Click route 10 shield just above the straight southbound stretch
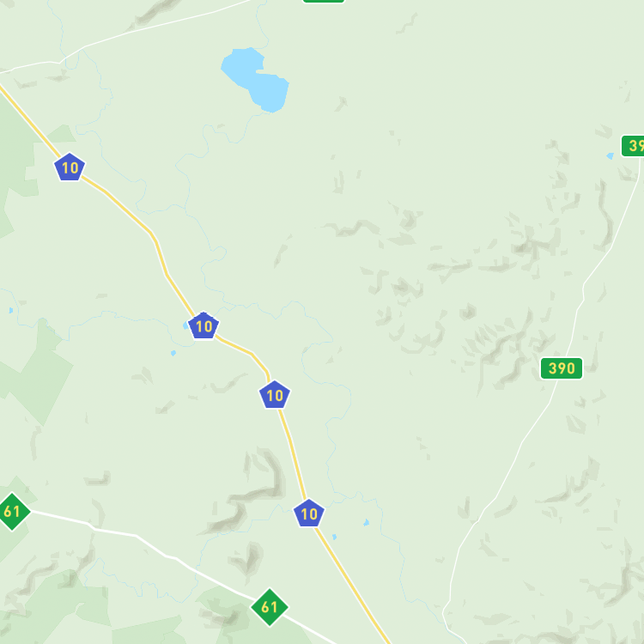 point(275,395)
